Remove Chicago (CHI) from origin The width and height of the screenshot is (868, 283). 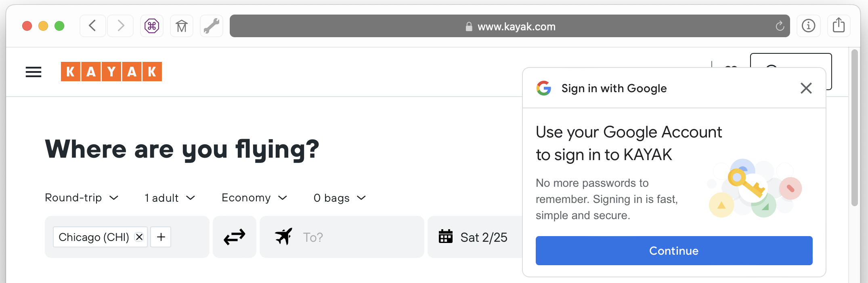tap(139, 237)
